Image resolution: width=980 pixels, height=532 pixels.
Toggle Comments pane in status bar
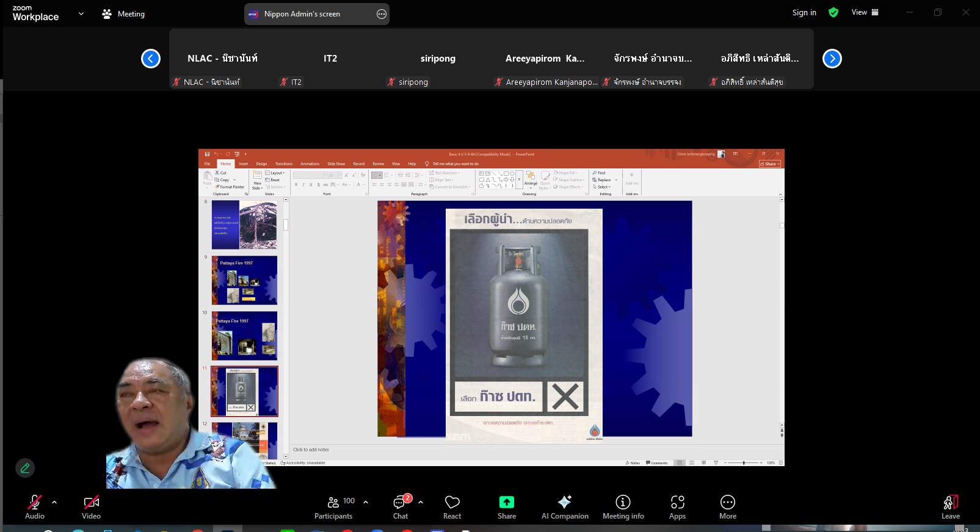tap(657, 463)
